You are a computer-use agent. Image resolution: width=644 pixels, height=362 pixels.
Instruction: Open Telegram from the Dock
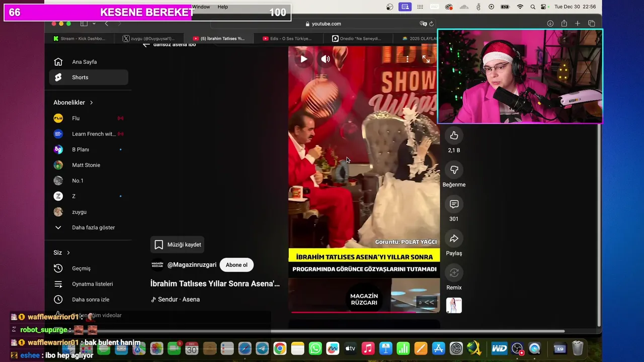click(262, 348)
